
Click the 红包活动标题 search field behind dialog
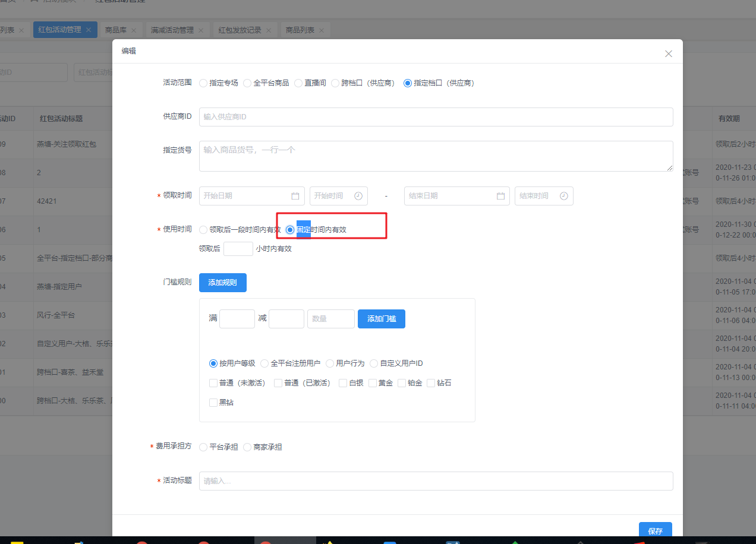93,72
